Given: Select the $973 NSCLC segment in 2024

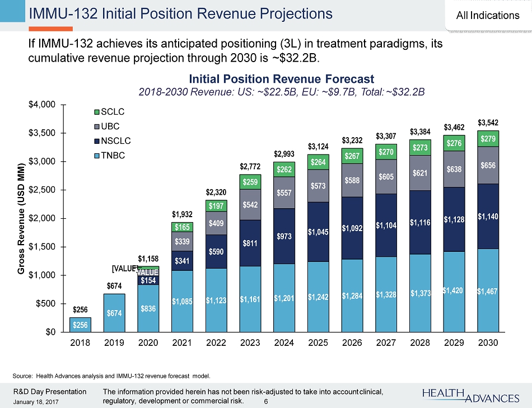Looking at the screenshot, I should tap(284, 237).
